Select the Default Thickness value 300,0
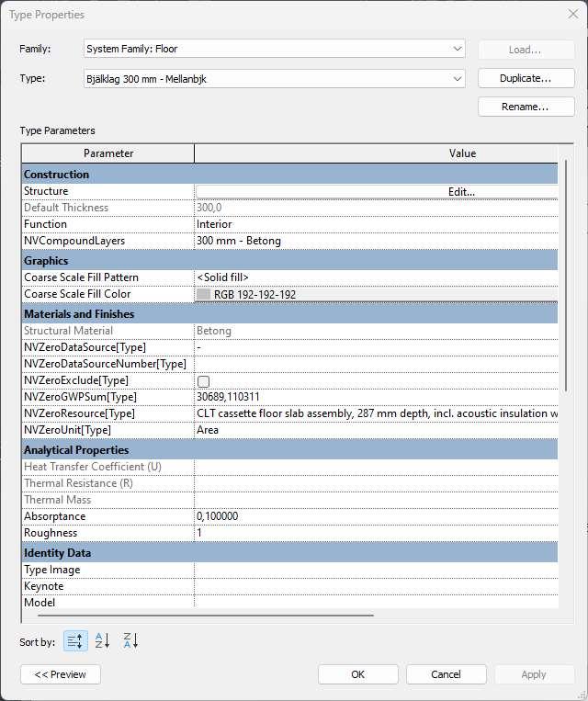 [x=377, y=208]
